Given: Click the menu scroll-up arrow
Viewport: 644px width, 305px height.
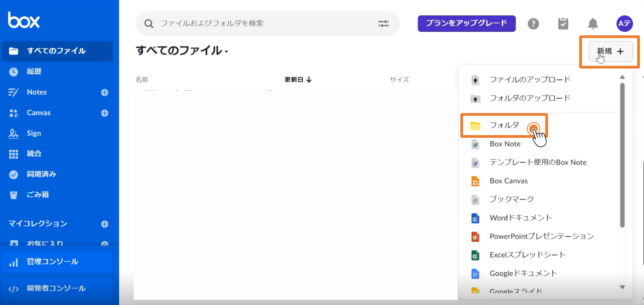Looking at the screenshot, I should tap(622, 77).
